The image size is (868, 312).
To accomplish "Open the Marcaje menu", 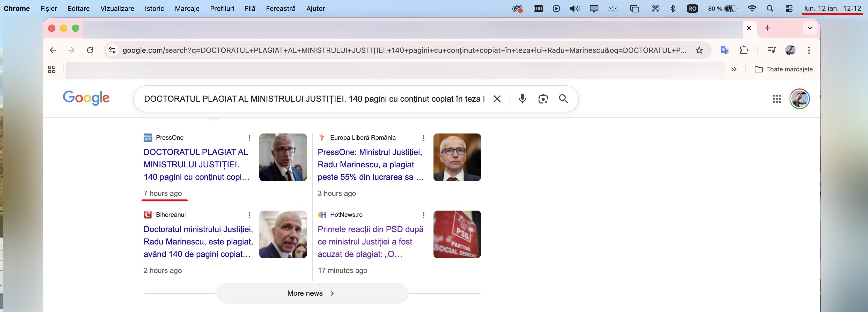I will pyautogui.click(x=187, y=9).
